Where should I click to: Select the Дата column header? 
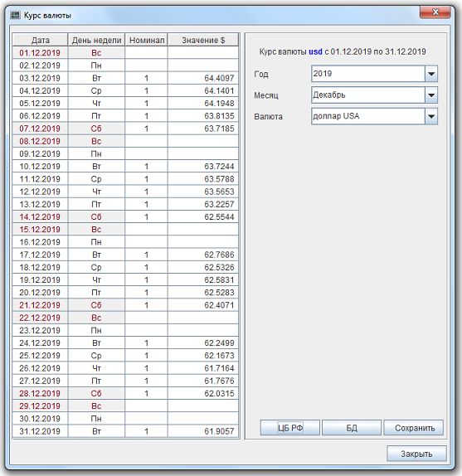tap(41, 40)
